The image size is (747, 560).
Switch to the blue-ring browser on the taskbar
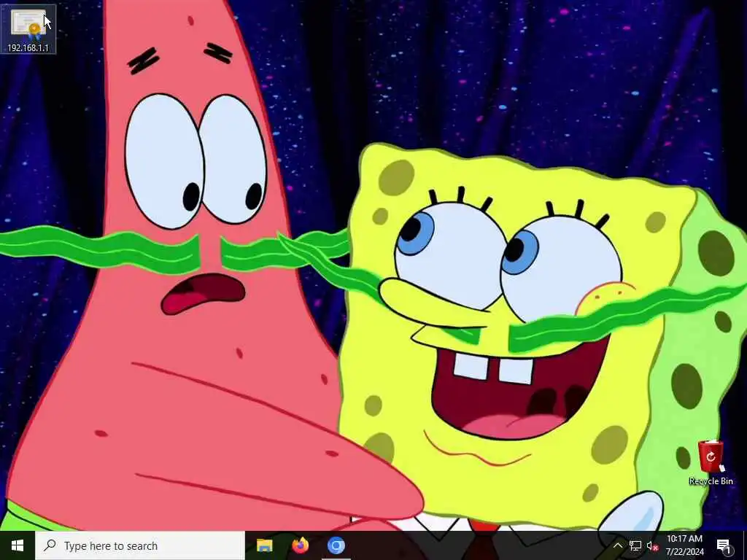pyautogui.click(x=336, y=545)
